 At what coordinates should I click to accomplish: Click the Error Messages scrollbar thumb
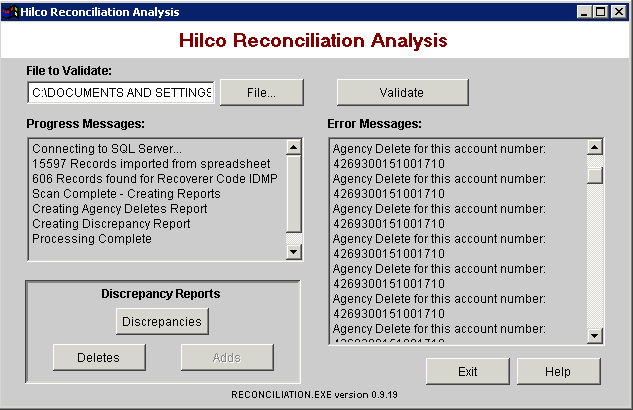[x=595, y=175]
